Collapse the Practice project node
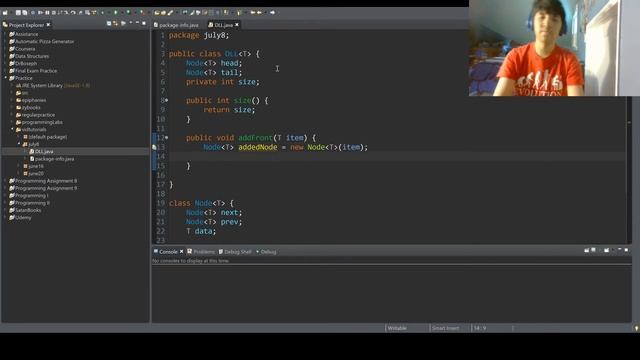Image resolution: width=640 pixels, height=360 pixels. coord(6,78)
